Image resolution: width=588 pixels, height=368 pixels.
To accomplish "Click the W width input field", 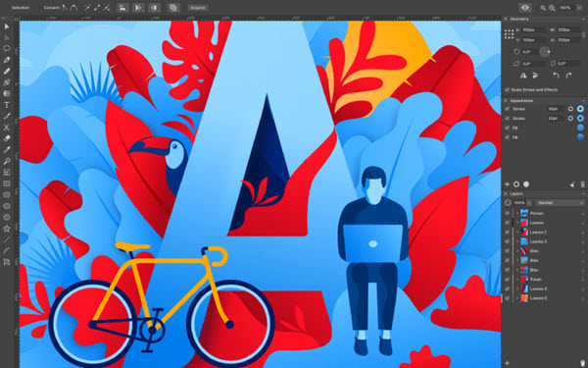I will [568, 29].
